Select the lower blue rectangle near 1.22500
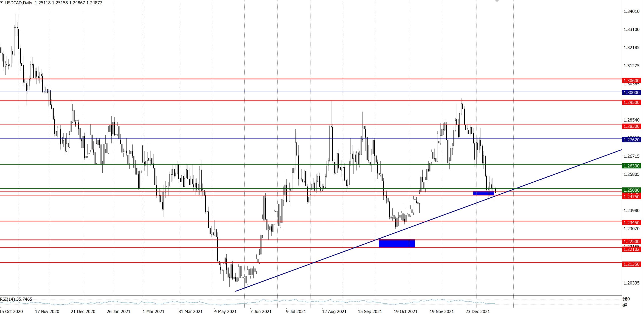The height and width of the screenshot is (314, 644). (397, 244)
